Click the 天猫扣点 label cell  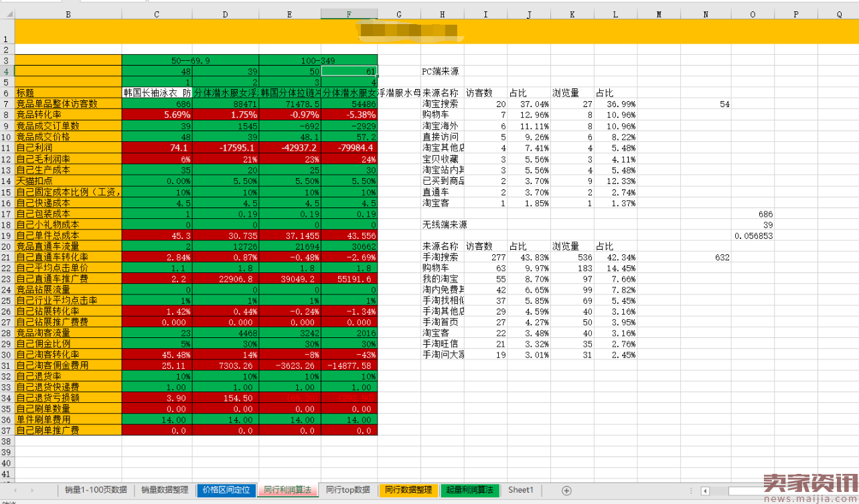coord(68,180)
